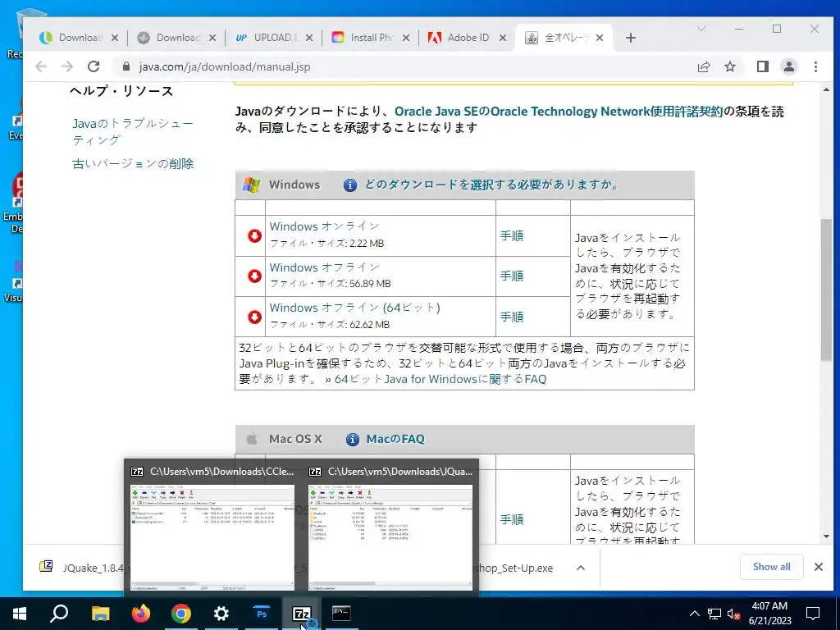Click Show all downloads button

pyautogui.click(x=771, y=567)
